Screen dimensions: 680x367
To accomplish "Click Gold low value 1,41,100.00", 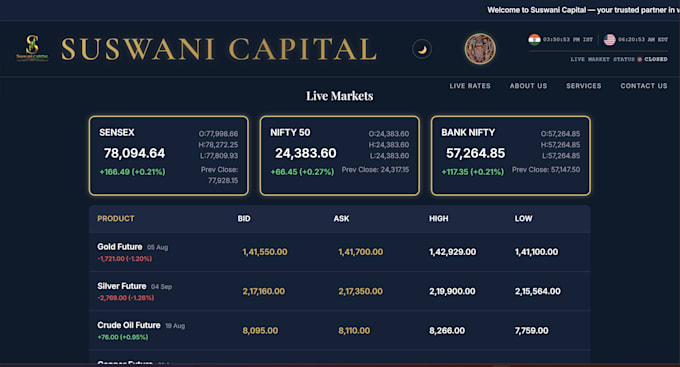I will [x=536, y=252].
